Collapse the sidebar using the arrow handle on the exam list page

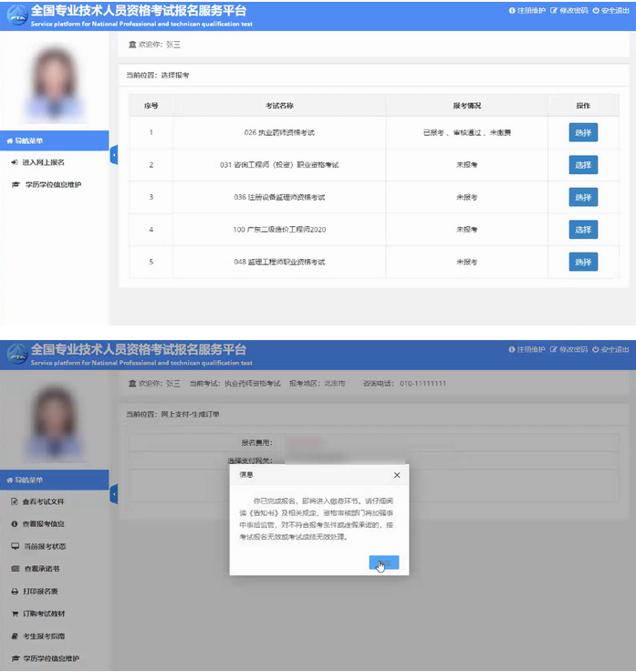coord(113,156)
